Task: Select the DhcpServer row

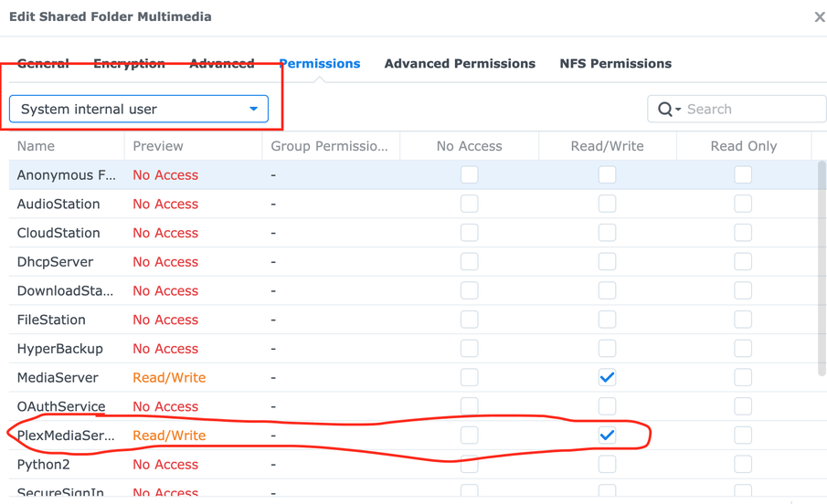Action: coord(55,262)
